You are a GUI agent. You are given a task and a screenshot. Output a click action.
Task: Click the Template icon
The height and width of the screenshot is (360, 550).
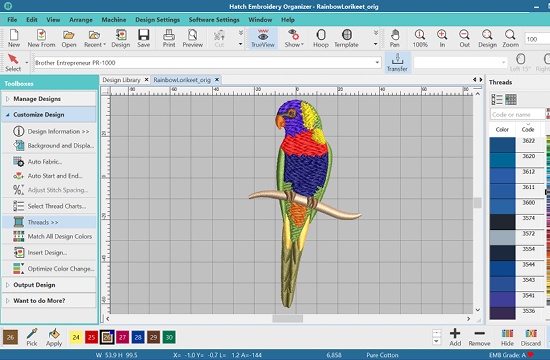(346, 38)
